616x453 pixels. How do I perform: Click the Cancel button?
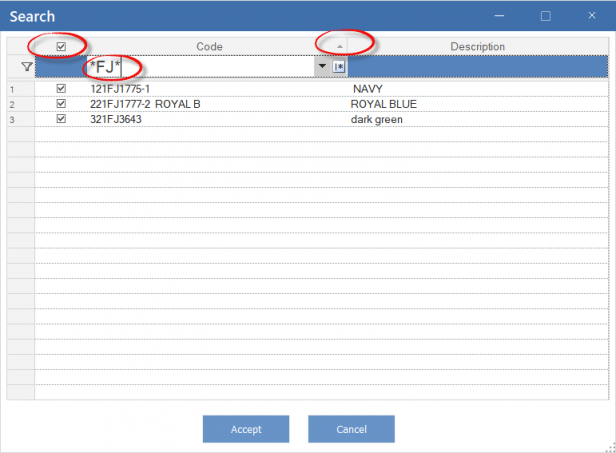[x=351, y=429]
